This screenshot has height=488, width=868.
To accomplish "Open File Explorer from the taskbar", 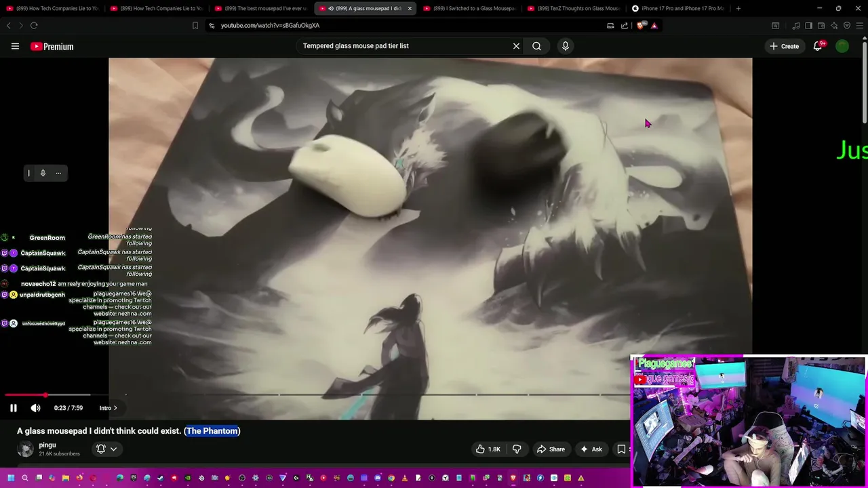I will click(x=66, y=478).
